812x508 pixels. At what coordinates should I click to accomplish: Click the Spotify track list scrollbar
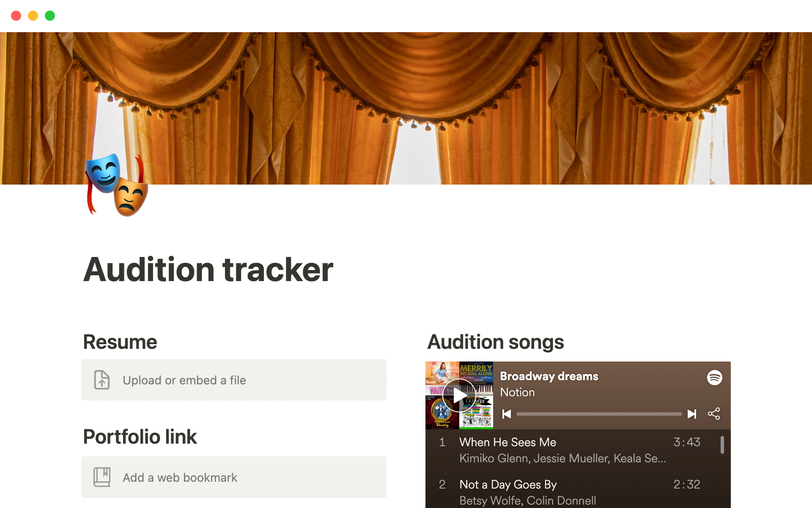(722, 445)
